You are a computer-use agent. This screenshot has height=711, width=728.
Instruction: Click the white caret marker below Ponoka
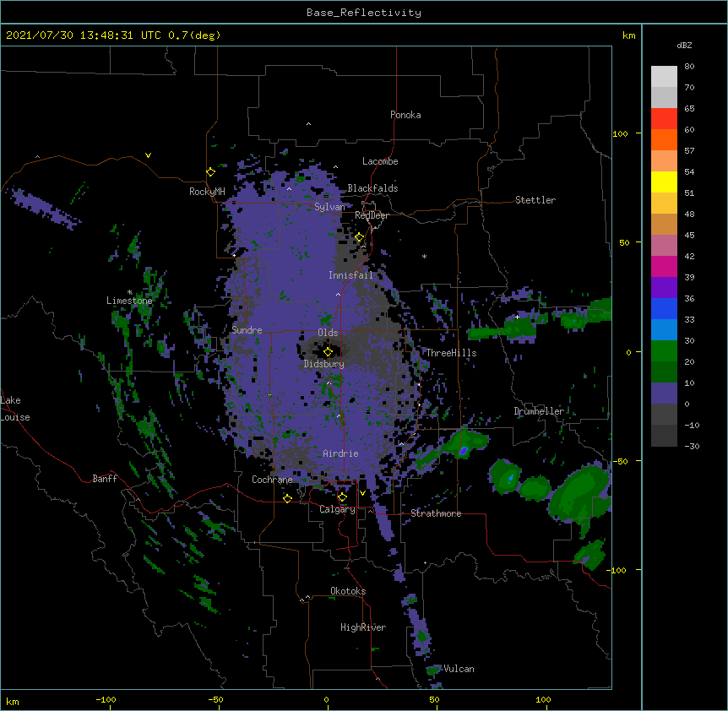pos(308,124)
